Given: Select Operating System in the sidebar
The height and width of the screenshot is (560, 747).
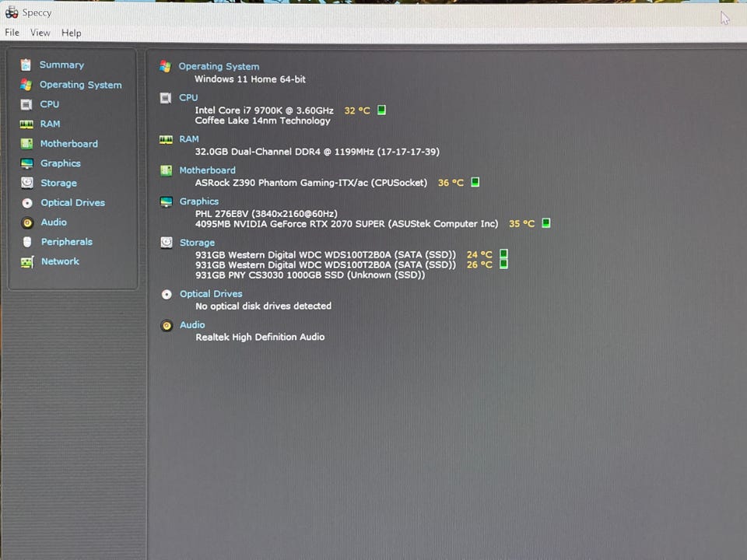Looking at the screenshot, I should 80,85.
